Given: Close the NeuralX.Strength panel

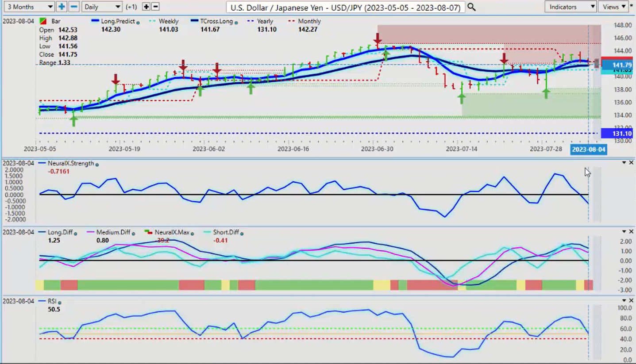Looking at the screenshot, I should click(x=631, y=163).
